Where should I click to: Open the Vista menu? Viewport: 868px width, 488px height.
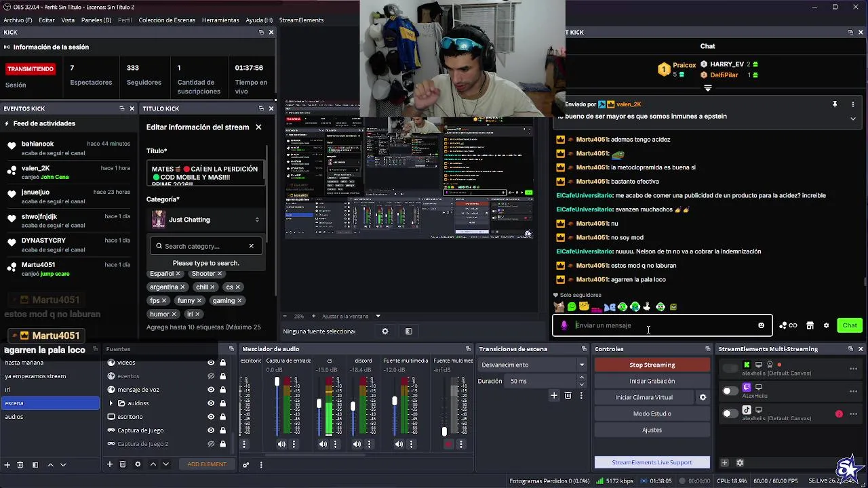pos(68,20)
